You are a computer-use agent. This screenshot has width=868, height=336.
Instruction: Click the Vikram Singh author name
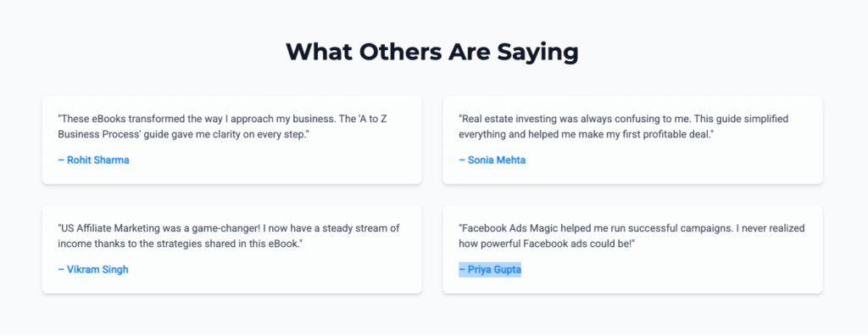(93, 270)
